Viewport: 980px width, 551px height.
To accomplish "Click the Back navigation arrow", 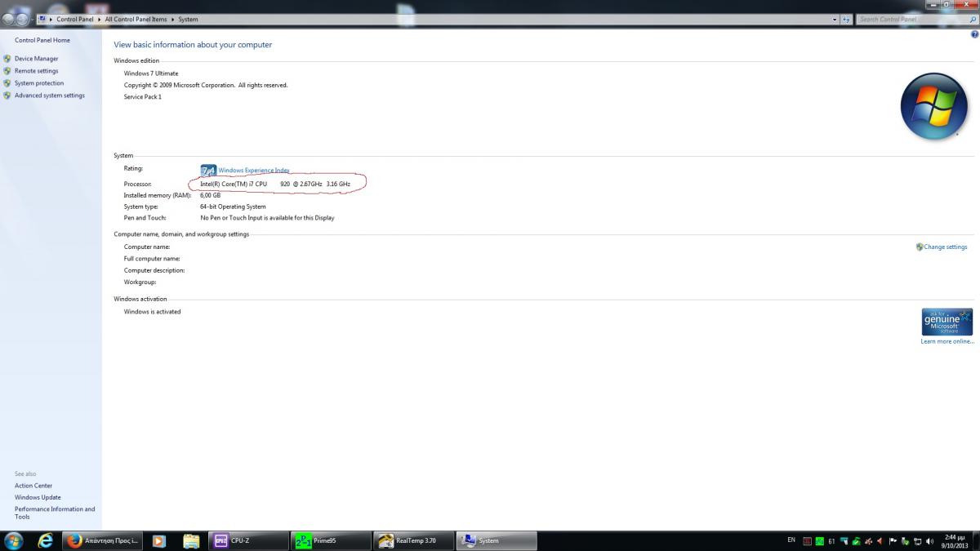I will tap(9, 19).
